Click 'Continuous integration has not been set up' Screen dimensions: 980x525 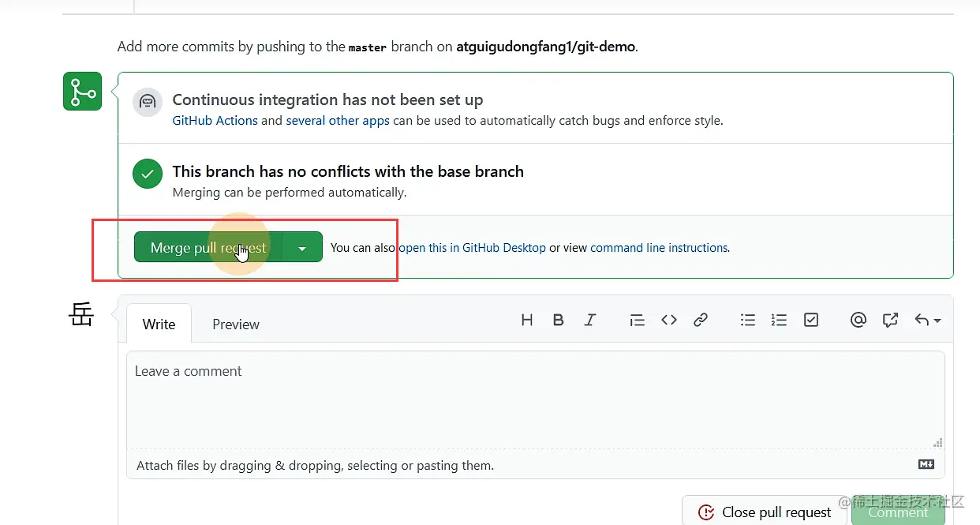pos(327,99)
